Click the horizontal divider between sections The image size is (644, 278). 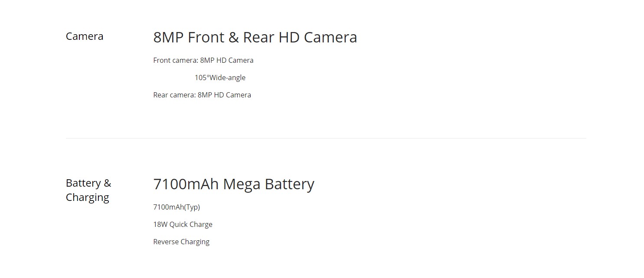(x=326, y=138)
